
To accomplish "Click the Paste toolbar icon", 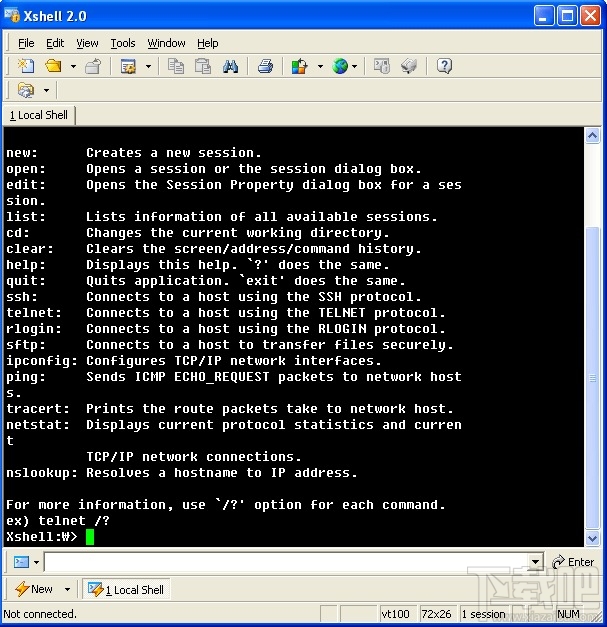I will tap(203, 66).
